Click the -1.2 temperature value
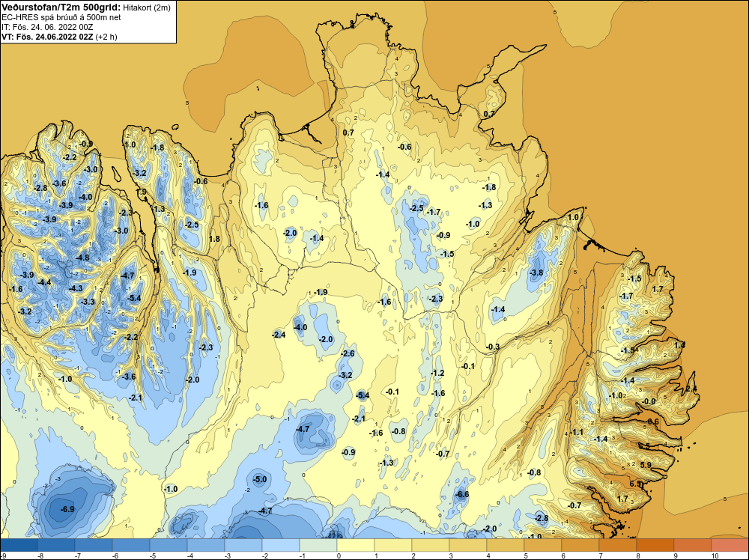Screen dimensions: 749x560 pos(437,373)
